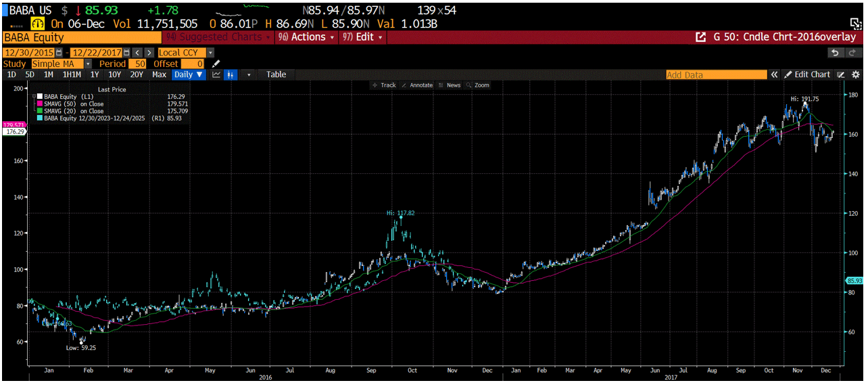Open the Daily periodicity dropdown
Viewport: 868px width, 385px height.
pyautogui.click(x=189, y=74)
